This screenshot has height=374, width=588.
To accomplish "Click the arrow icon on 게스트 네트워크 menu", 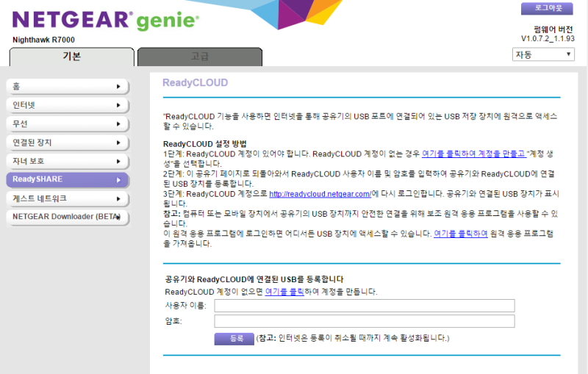I will pyautogui.click(x=118, y=199).
